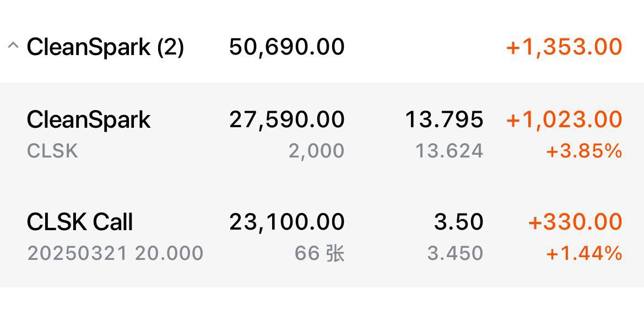Screen dimensions: 644x310
Task: Tap the +3.85% return percentage
Action: coord(583,151)
